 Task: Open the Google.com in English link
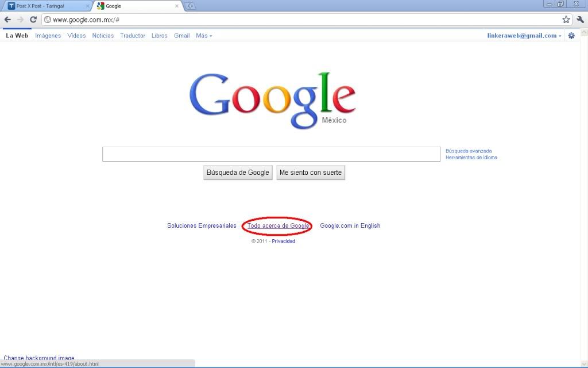point(350,225)
